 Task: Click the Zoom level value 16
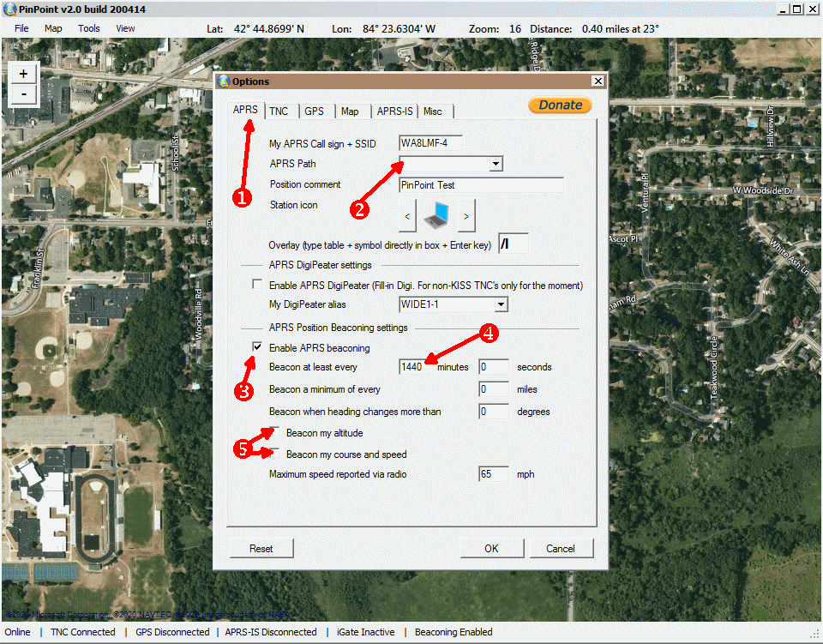tap(515, 29)
